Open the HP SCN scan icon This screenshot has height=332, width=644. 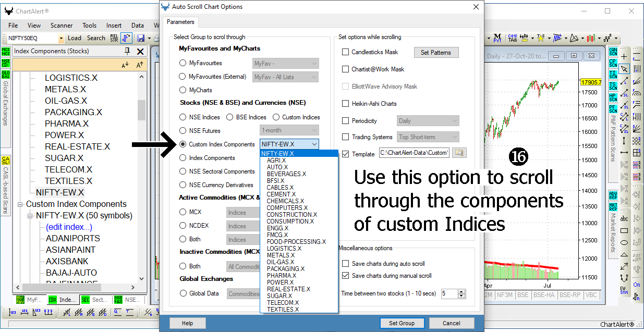pyautogui.click(x=613, y=98)
